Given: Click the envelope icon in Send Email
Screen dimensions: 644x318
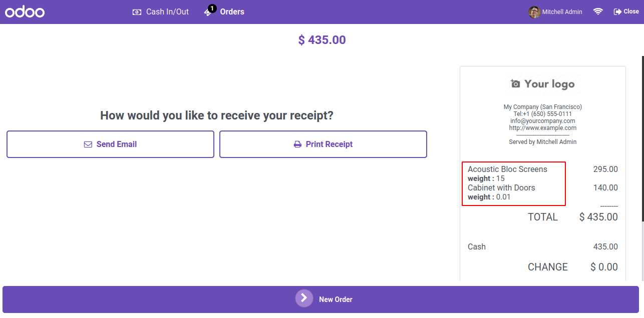Looking at the screenshot, I should (x=88, y=144).
